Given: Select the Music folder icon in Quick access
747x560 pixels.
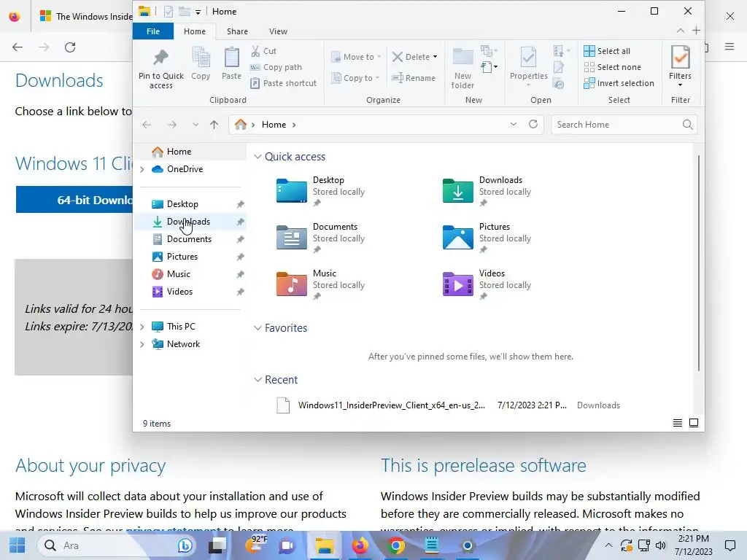Looking at the screenshot, I should pos(292,284).
